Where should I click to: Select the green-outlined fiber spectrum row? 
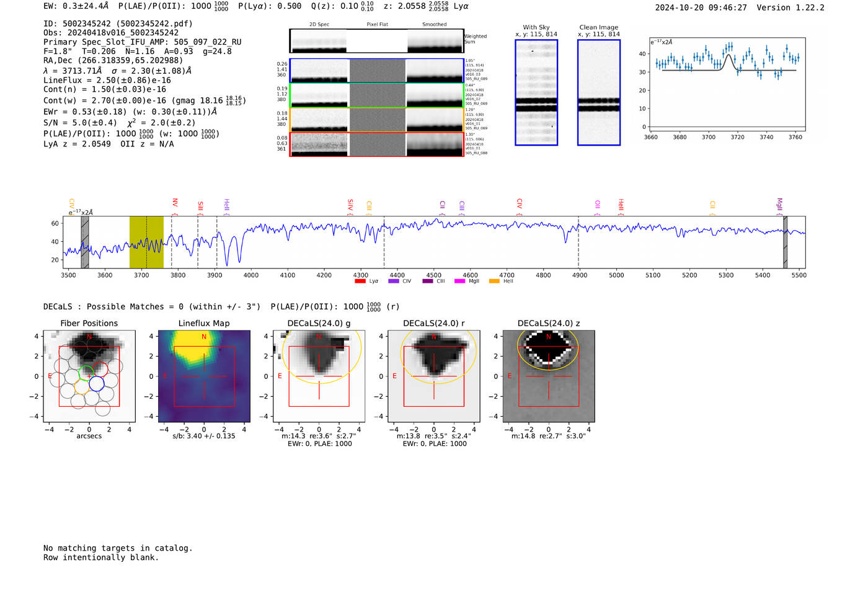tap(377, 96)
